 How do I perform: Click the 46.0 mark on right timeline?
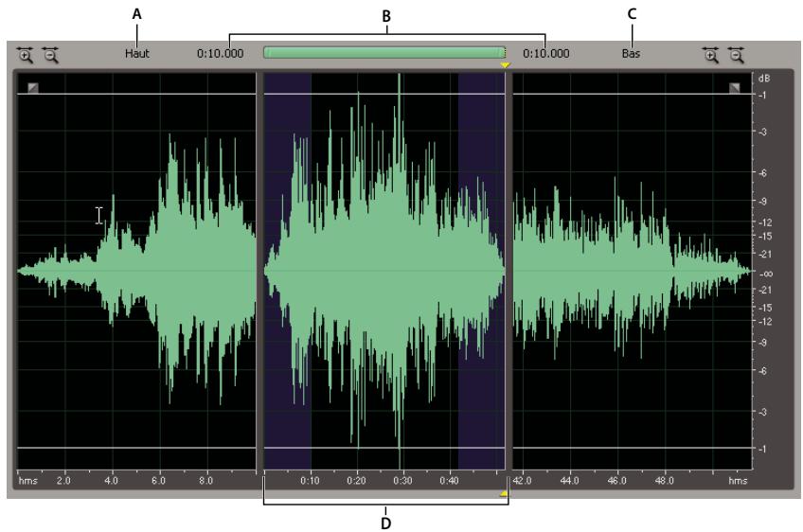617,480
